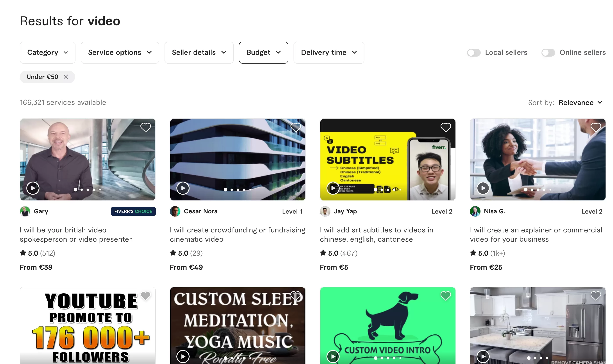This screenshot has height=364, width=613.
Task: Open YouTube promote 176 000+ followers thumbnail
Action: (88, 326)
